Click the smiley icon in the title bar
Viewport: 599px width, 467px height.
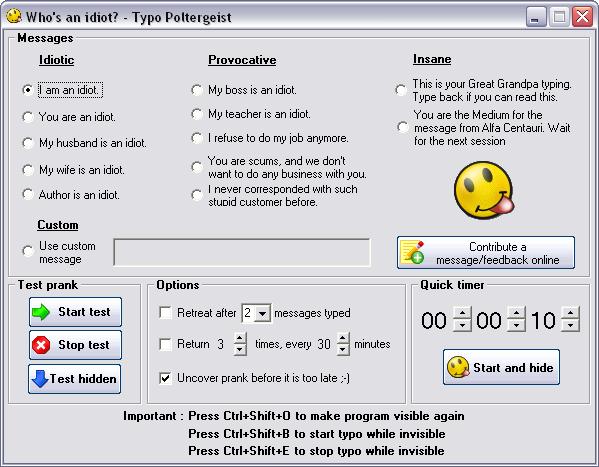14,16
